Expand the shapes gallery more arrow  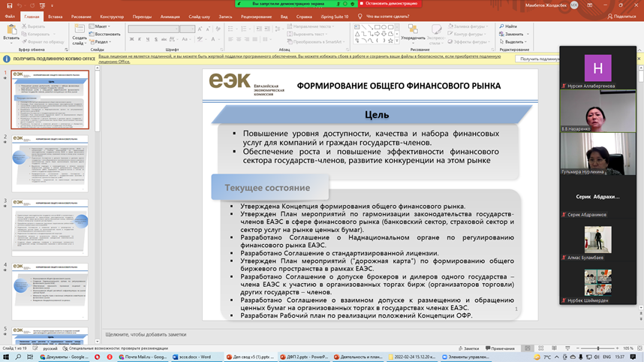[397, 41]
